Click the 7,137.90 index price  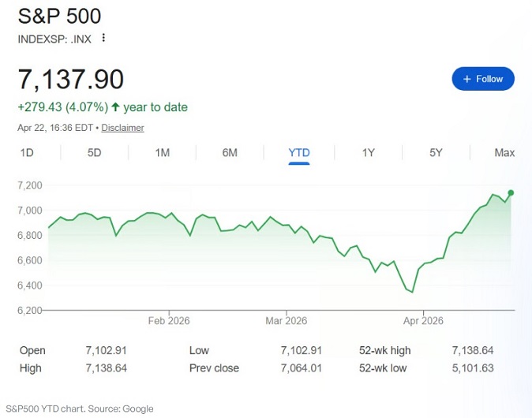(71, 80)
